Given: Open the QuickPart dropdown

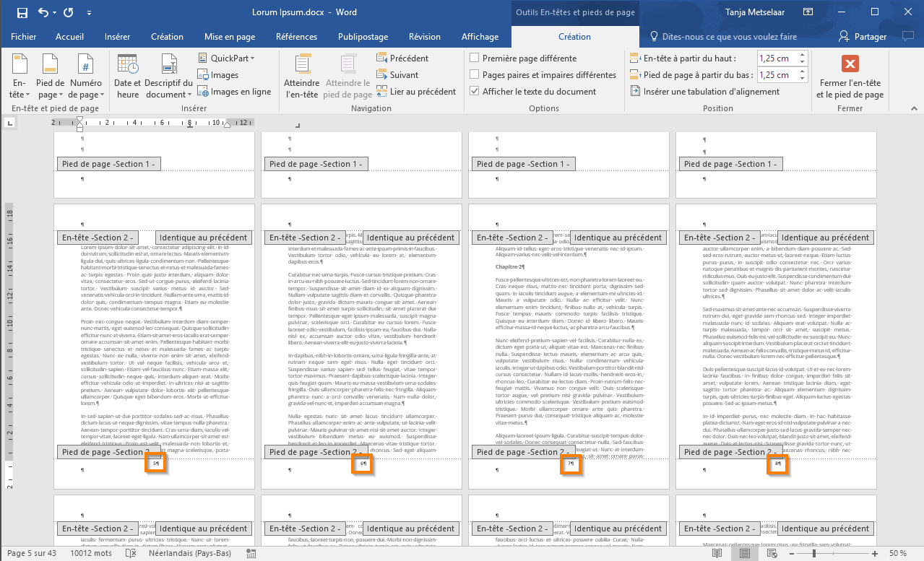Looking at the screenshot, I should pos(227,58).
